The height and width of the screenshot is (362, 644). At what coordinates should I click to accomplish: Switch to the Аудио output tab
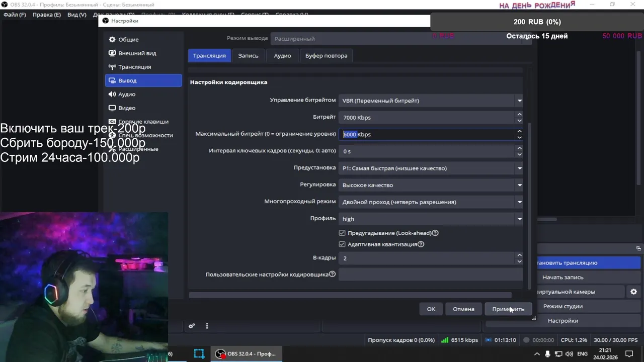[282, 55]
